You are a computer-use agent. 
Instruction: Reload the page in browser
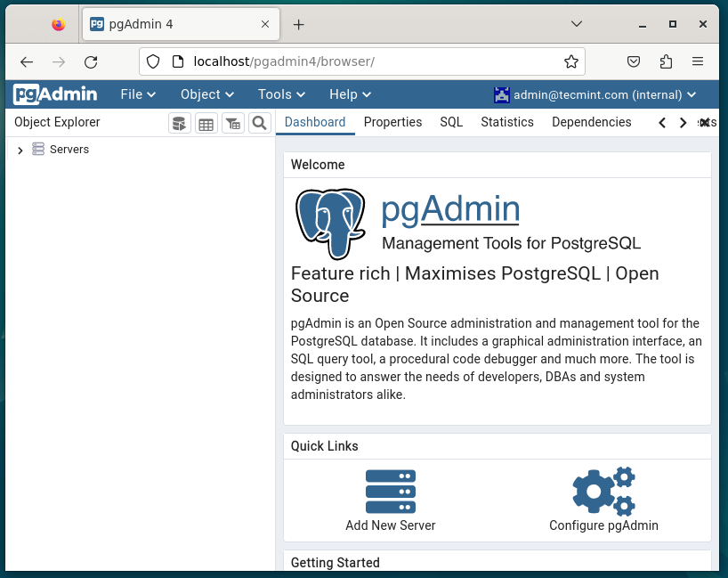[x=91, y=61]
